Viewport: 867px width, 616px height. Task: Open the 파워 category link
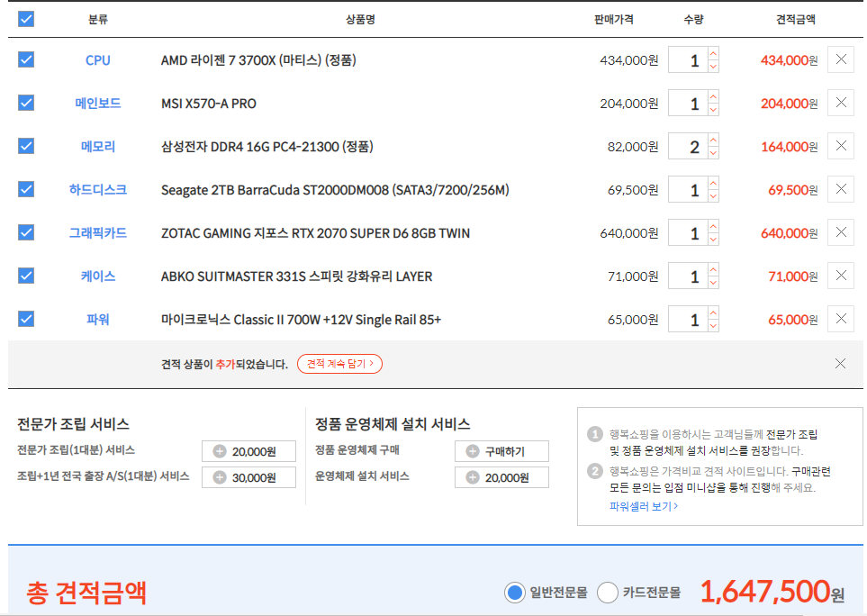click(98, 319)
